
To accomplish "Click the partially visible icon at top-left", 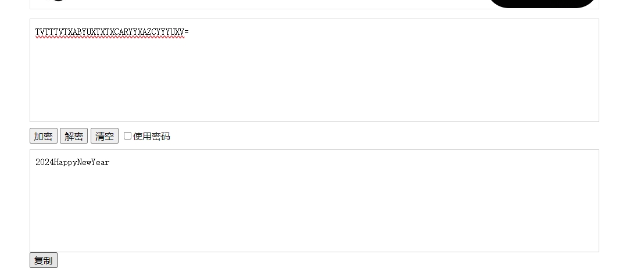I will [x=57, y=1].
